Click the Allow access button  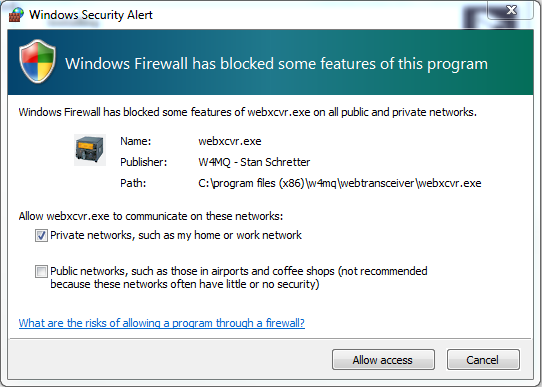pyautogui.click(x=383, y=360)
